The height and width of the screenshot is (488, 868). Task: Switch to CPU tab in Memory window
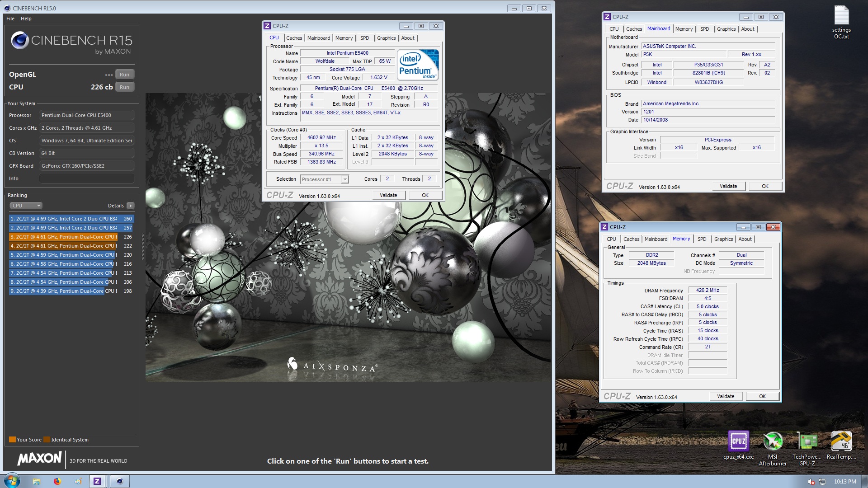[611, 239]
